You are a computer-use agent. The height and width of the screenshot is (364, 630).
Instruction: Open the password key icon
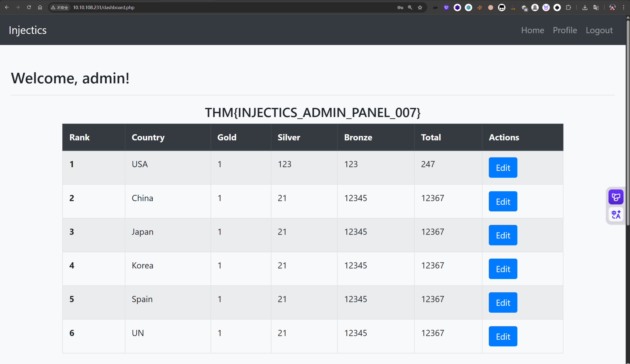[400, 7]
